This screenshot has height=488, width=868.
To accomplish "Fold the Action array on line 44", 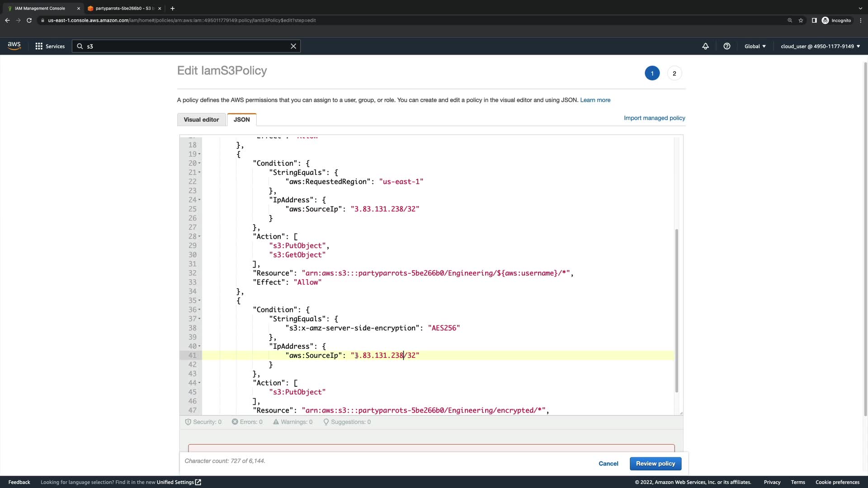I will click(x=199, y=383).
